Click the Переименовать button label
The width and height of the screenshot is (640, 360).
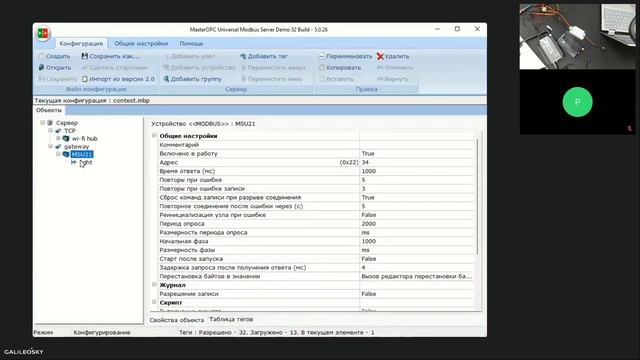(x=349, y=56)
